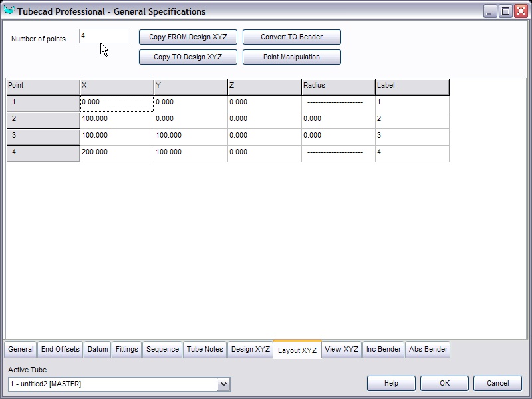
Task: Click the Tubecad app icon in title bar
Action: (x=9, y=11)
